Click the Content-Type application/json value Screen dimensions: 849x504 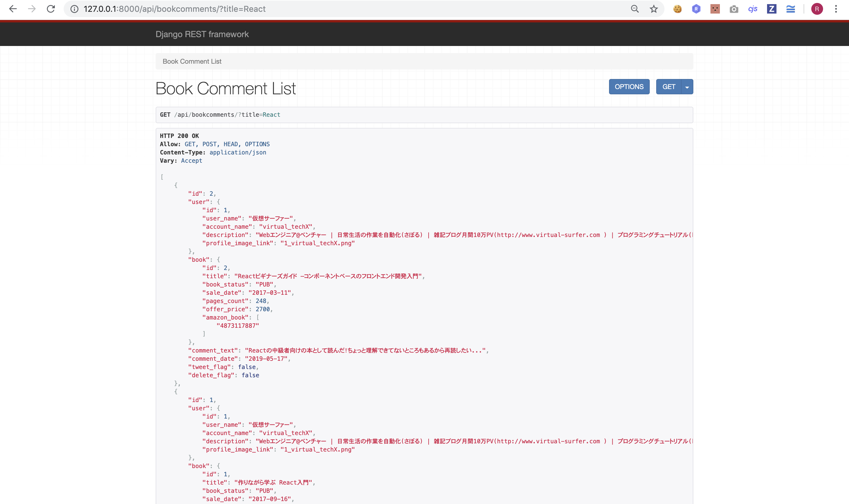tap(238, 152)
